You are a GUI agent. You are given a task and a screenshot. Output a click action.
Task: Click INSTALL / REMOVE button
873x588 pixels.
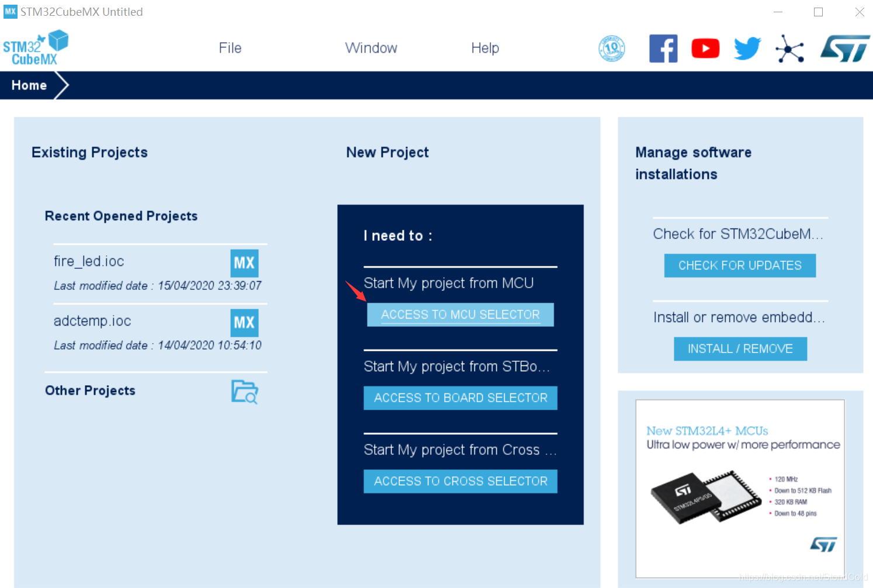point(740,349)
